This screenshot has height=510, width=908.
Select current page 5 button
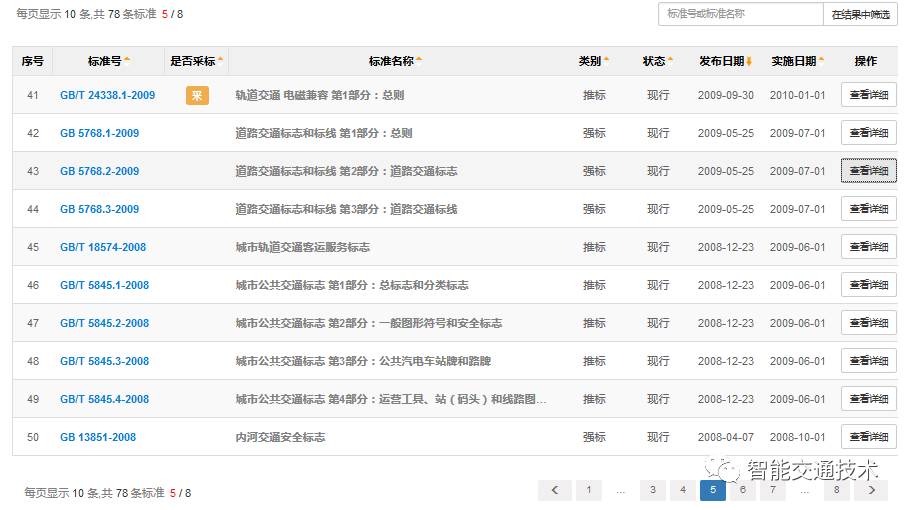click(x=713, y=490)
